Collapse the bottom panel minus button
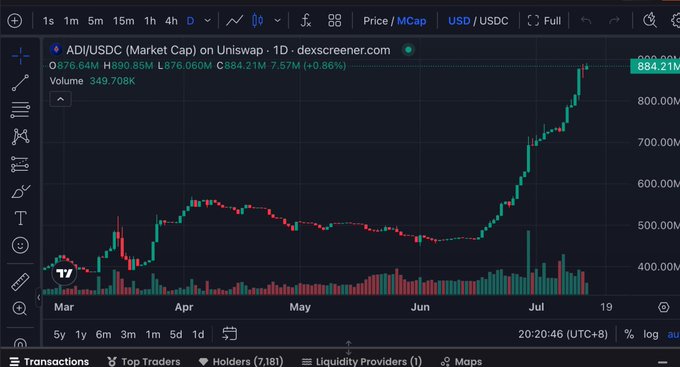 [662, 362]
